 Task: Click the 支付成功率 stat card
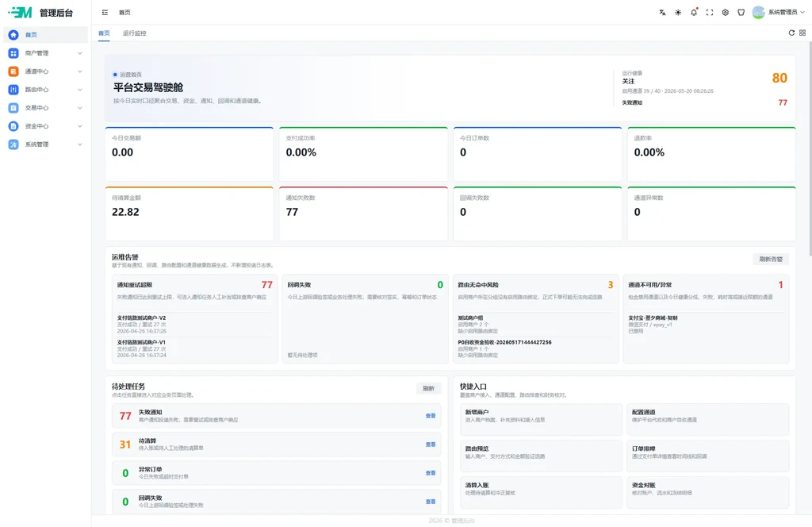coord(363,154)
